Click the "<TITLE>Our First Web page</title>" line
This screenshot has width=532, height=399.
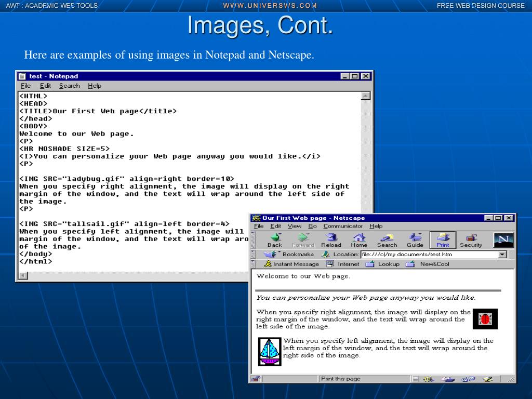98,111
